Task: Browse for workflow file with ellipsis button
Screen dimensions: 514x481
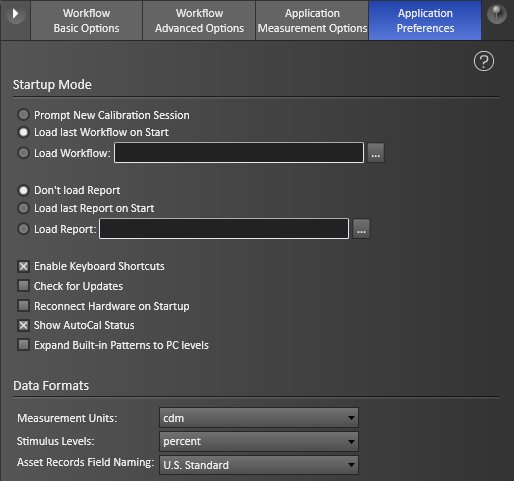Action: click(x=376, y=153)
